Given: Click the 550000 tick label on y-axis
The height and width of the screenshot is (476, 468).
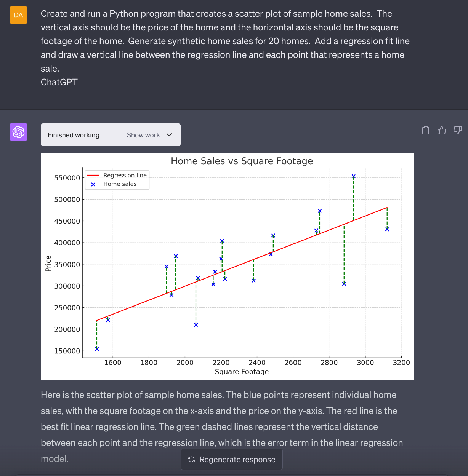Looking at the screenshot, I should pos(67,178).
